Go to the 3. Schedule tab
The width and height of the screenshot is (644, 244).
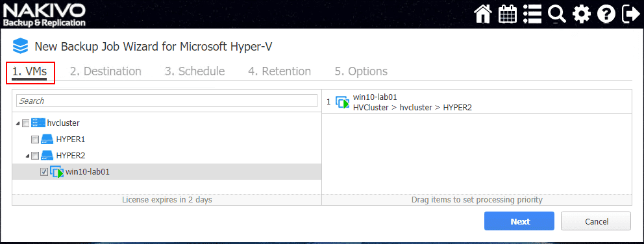coord(195,71)
